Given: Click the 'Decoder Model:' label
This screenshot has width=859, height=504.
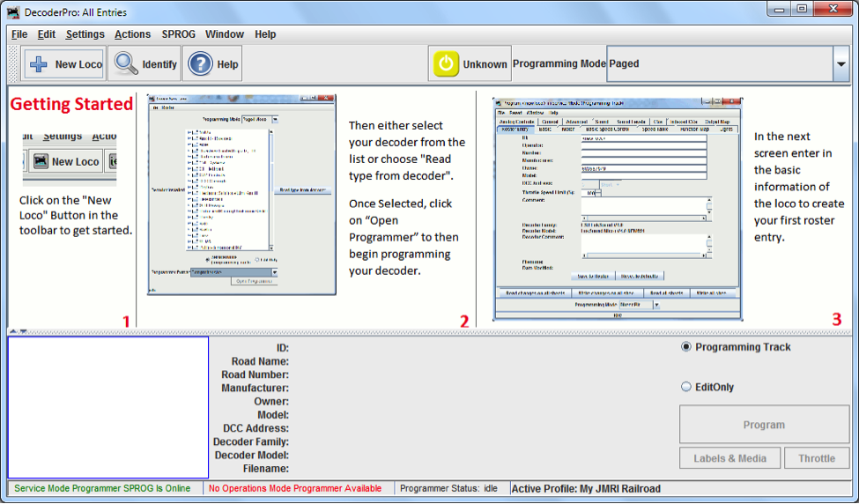Looking at the screenshot, I should pos(252,456).
